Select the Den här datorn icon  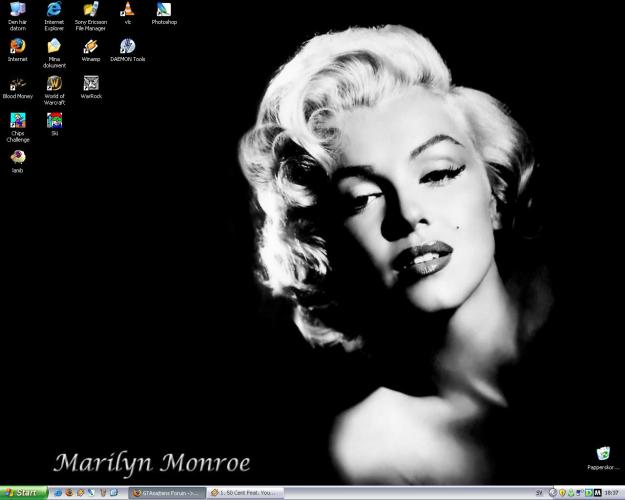click(17, 11)
